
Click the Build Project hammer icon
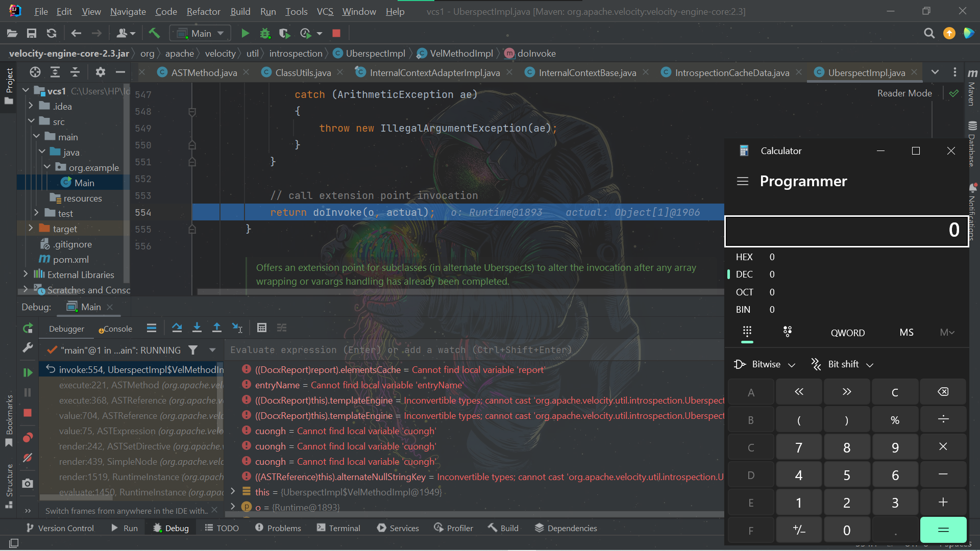[x=154, y=34]
